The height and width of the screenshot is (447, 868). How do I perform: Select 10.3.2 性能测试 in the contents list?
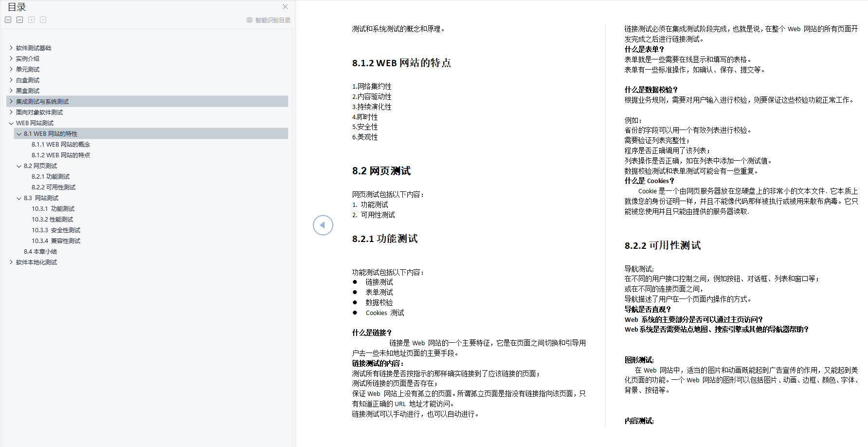coord(52,219)
